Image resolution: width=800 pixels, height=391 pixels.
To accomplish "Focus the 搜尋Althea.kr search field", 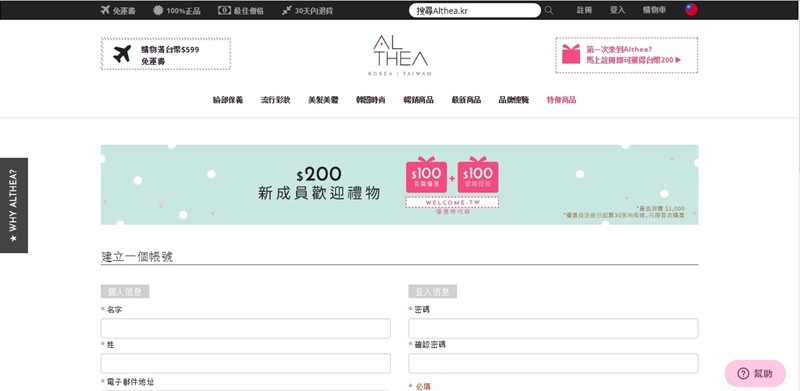I will pos(474,10).
